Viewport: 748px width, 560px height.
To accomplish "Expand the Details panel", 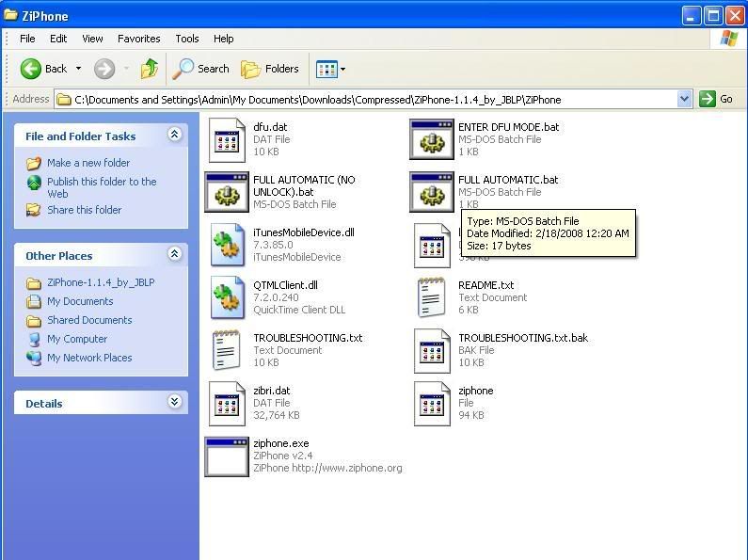I will (x=175, y=402).
